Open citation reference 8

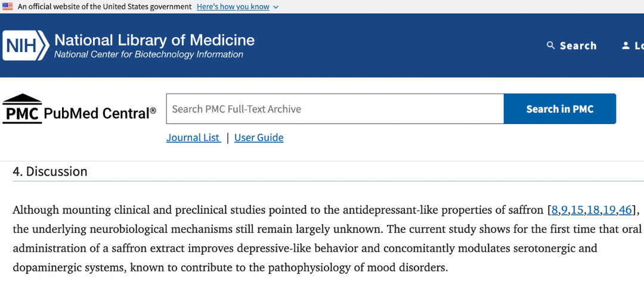pyautogui.click(x=555, y=211)
